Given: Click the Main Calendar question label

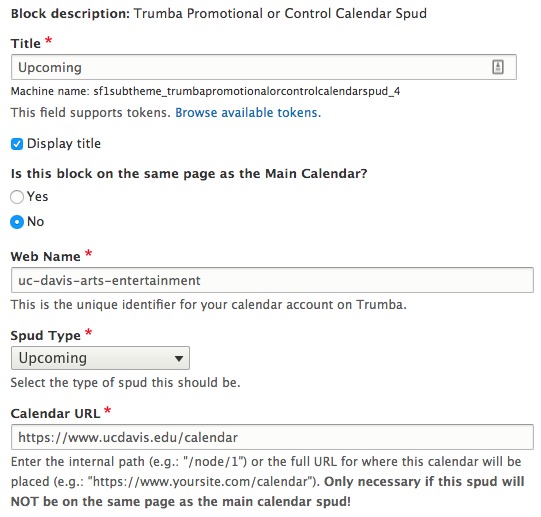Looking at the screenshot, I should coord(189,174).
